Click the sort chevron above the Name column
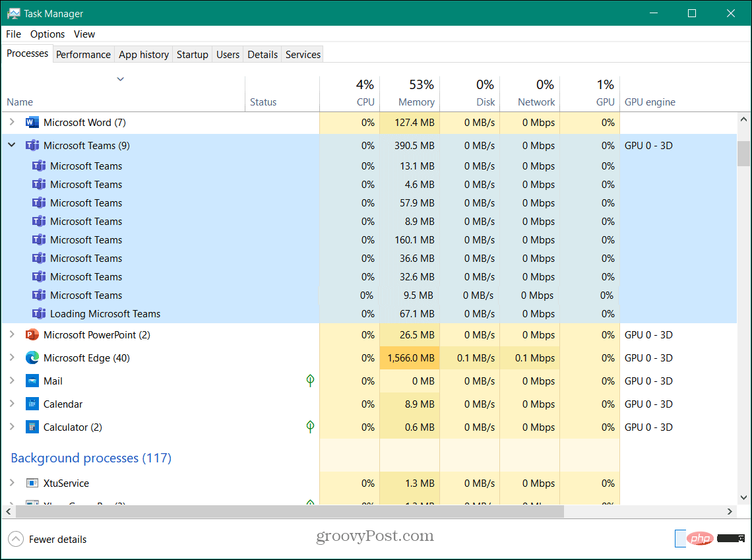 pos(120,79)
